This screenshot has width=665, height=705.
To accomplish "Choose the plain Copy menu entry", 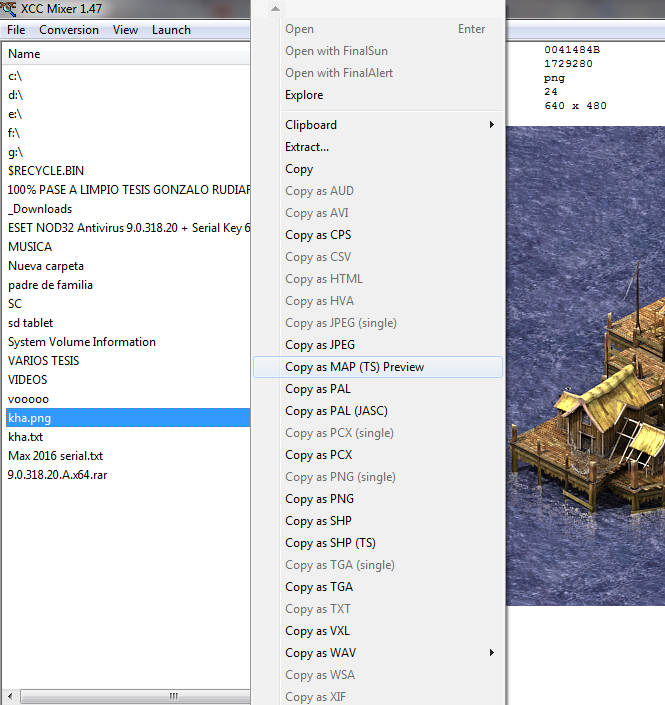I will pyautogui.click(x=378, y=169).
